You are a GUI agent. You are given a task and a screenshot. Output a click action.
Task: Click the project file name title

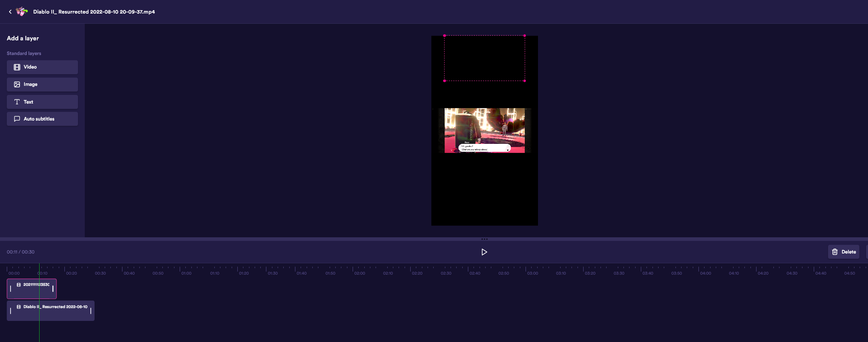94,12
